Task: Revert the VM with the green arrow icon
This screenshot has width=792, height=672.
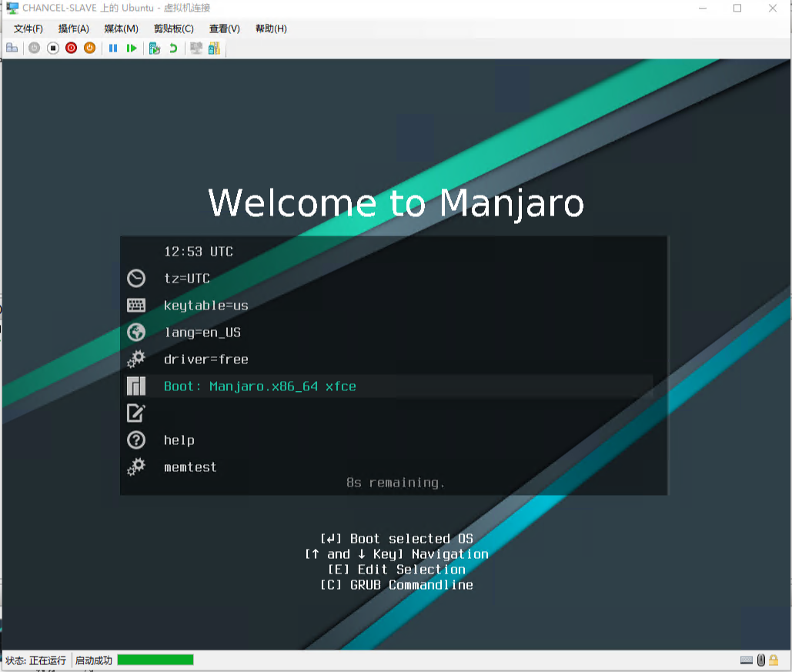Action: coord(173,48)
